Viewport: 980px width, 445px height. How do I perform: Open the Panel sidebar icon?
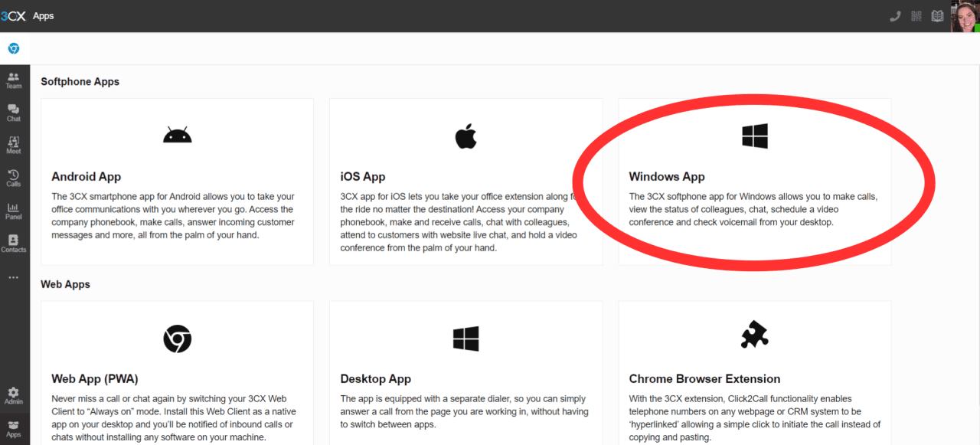pos(14,211)
